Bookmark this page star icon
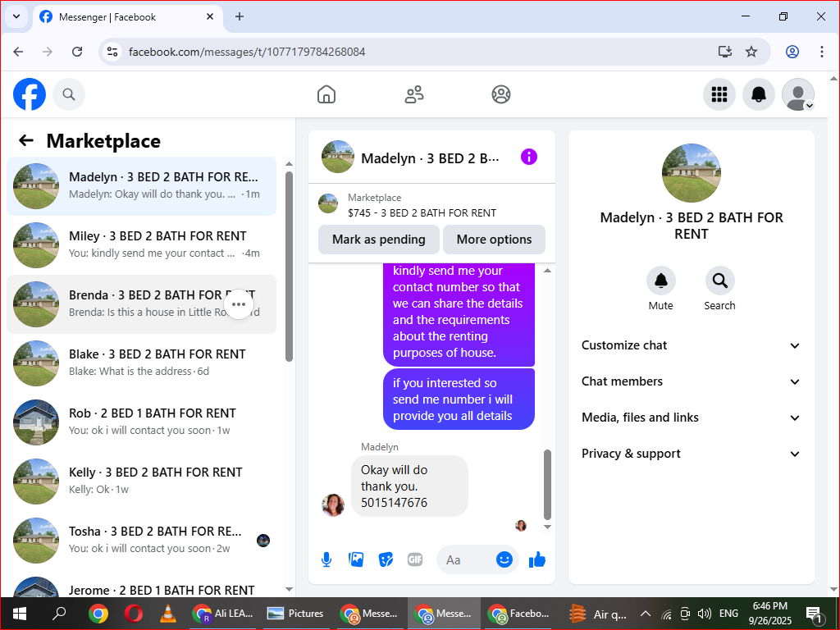This screenshot has width=840, height=630. coord(751,52)
